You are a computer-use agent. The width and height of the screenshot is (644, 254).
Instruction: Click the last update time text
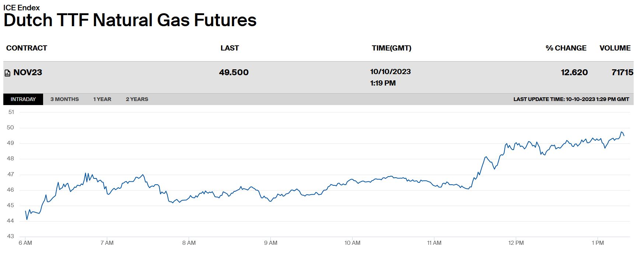571,99
